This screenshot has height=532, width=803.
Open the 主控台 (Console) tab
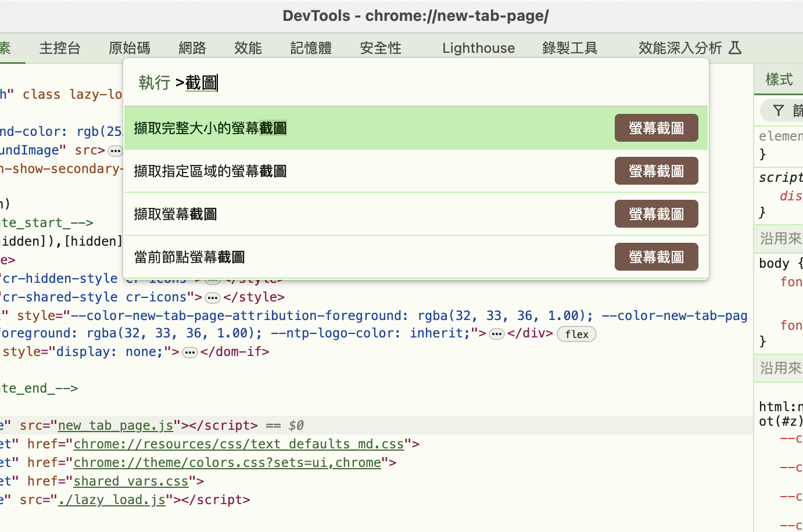(x=60, y=48)
